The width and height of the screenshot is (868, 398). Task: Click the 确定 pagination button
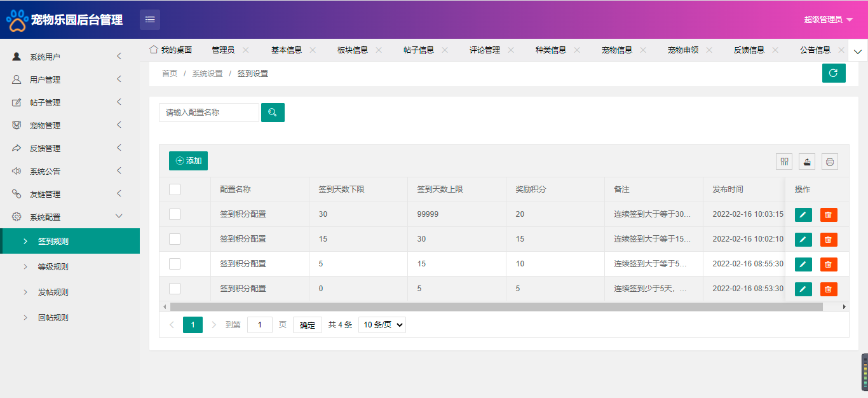[x=308, y=325]
